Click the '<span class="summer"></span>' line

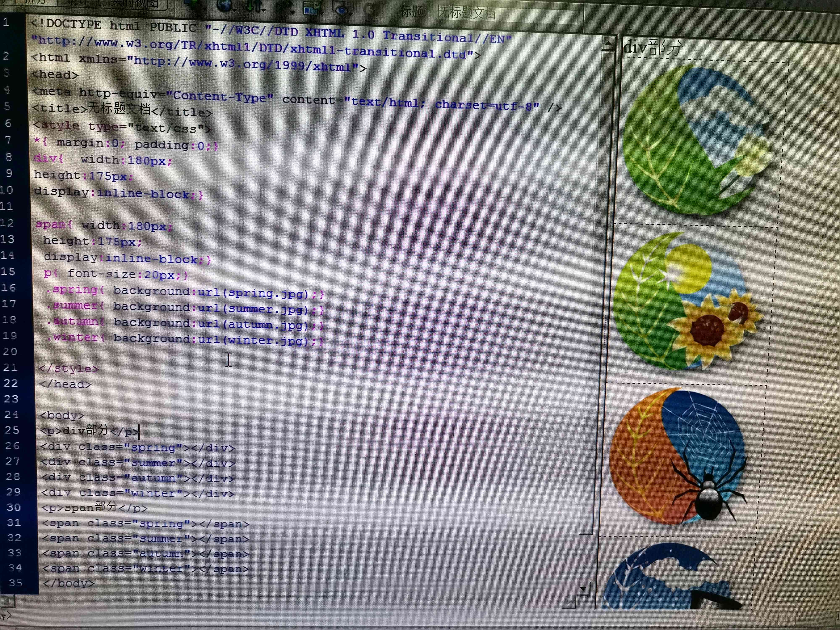point(146,538)
